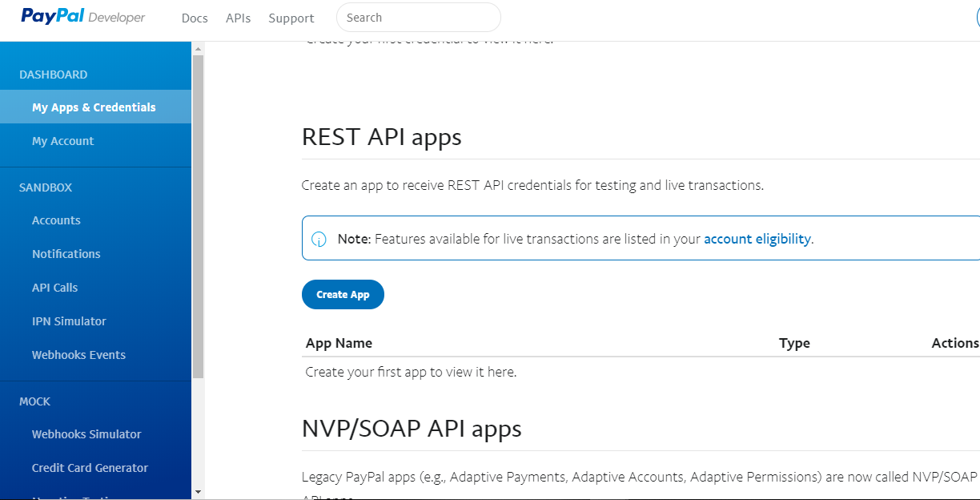The image size is (980, 500).
Task: Click the sidebar scroll up arrow
Action: (198, 48)
